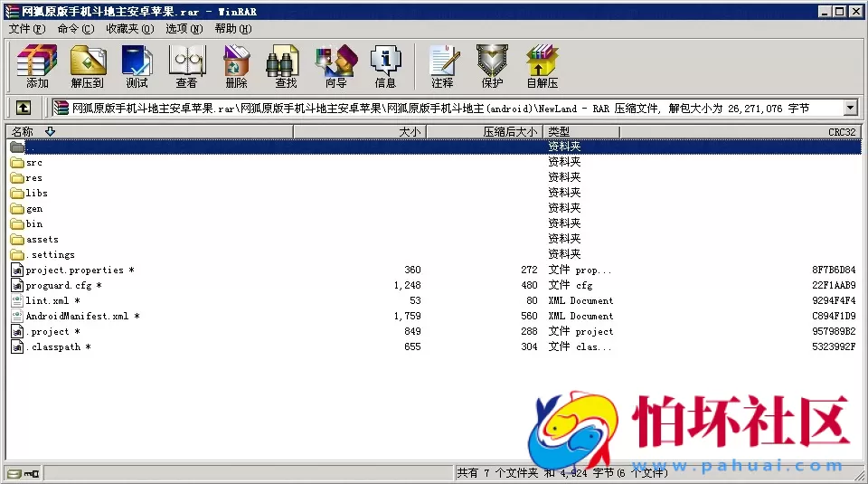The image size is (868, 484).
Task: Select the libs folder icon
Action: tap(17, 193)
